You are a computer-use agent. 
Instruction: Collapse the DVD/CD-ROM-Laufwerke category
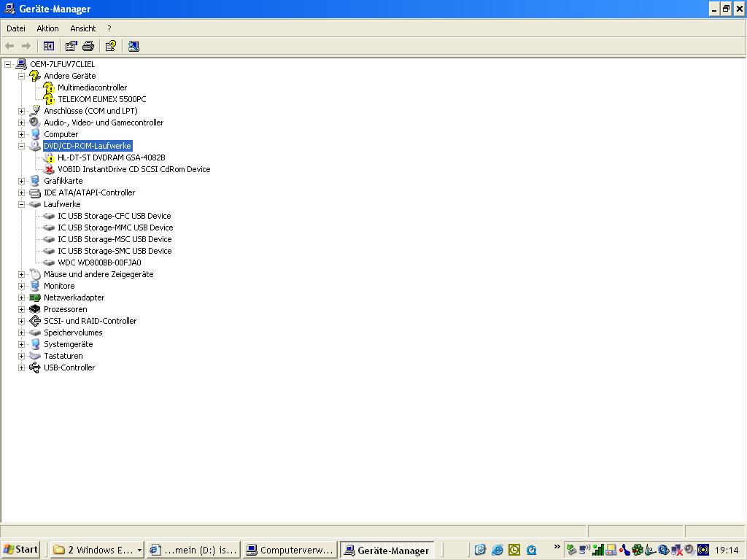tap(21, 146)
